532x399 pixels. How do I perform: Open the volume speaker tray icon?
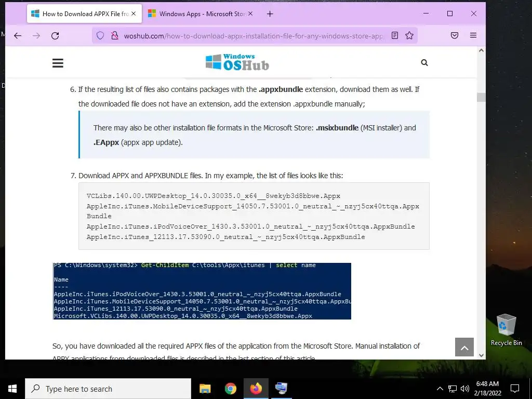click(465, 389)
